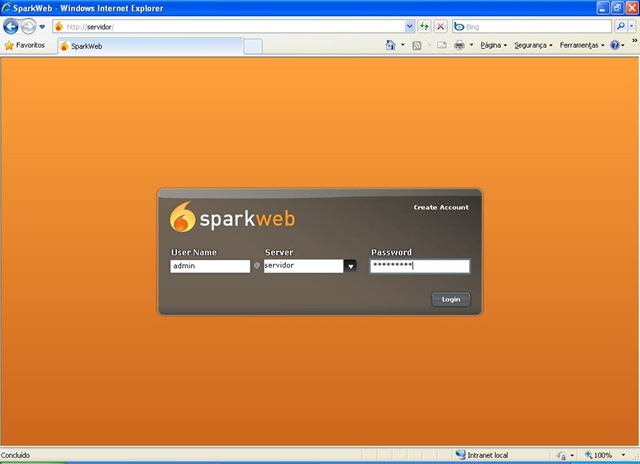Refresh the page with the green arrows icon
Viewport: 640px width, 464px height.
coord(425,27)
